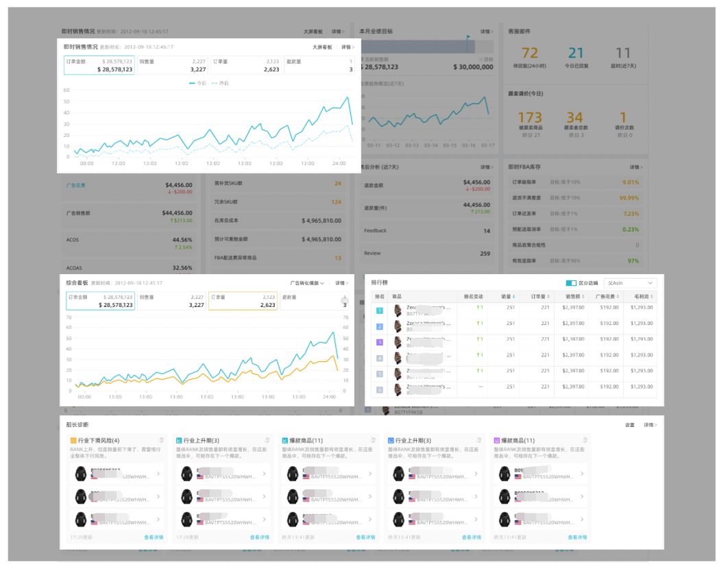728x575 pixels.
Task: Click rank 4 badge in 排行榜
Action: (x=379, y=358)
